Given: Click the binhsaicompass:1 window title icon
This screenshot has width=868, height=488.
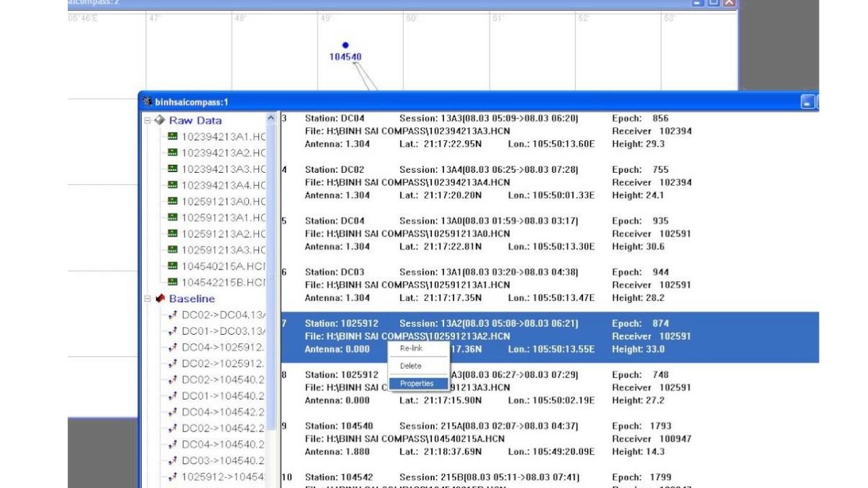Looking at the screenshot, I should (x=148, y=102).
